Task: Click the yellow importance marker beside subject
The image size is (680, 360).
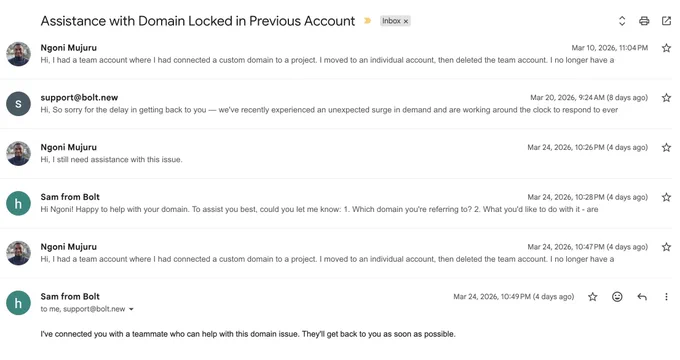Action: 368,21
